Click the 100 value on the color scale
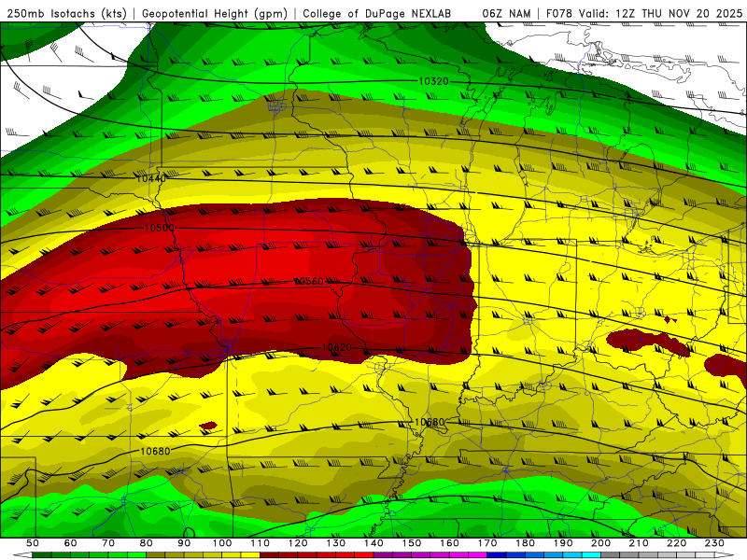747x560 pixels. 222,543
